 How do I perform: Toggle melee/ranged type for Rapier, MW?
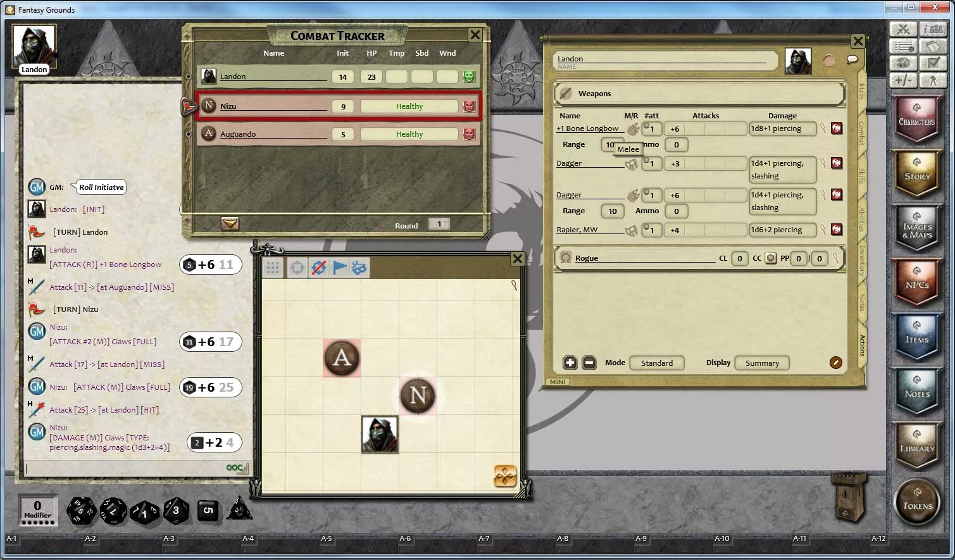tap(632, 230)
